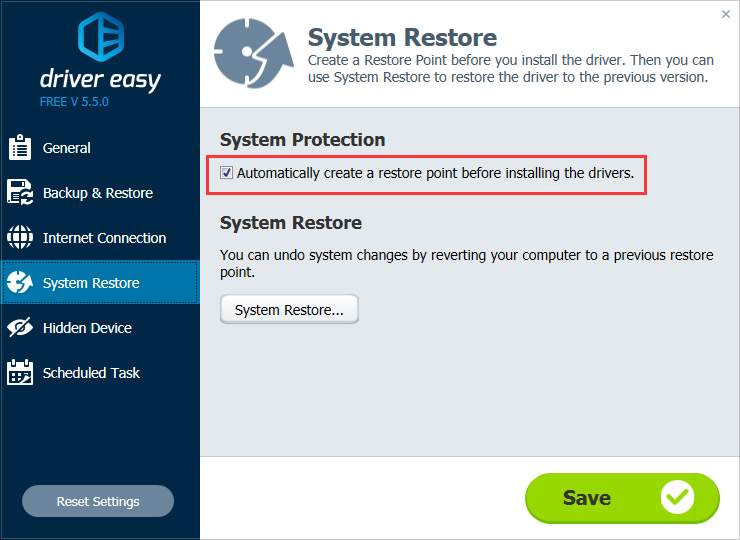Uncheck automatically create a restore point checkbox
This screenshot has width=740, height=540.
[227, 173]
